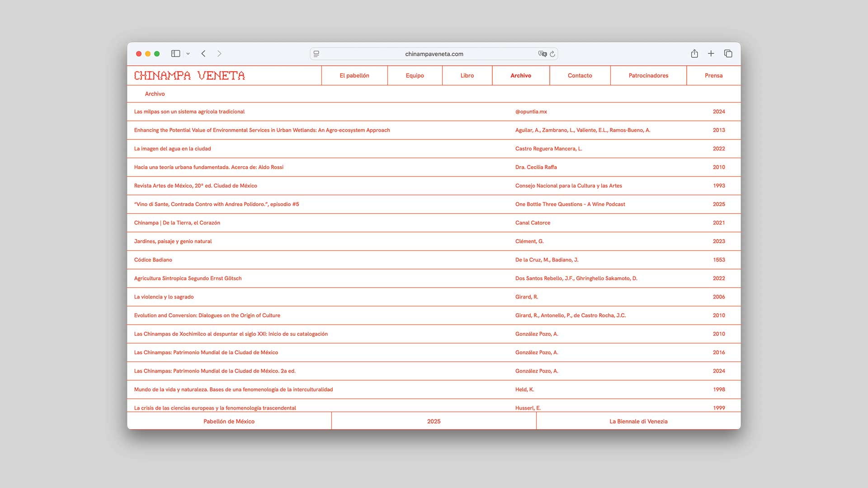This screenshot has height=488, width=868.
Task: Click the year 2006 cell
Action: (719, 297)
